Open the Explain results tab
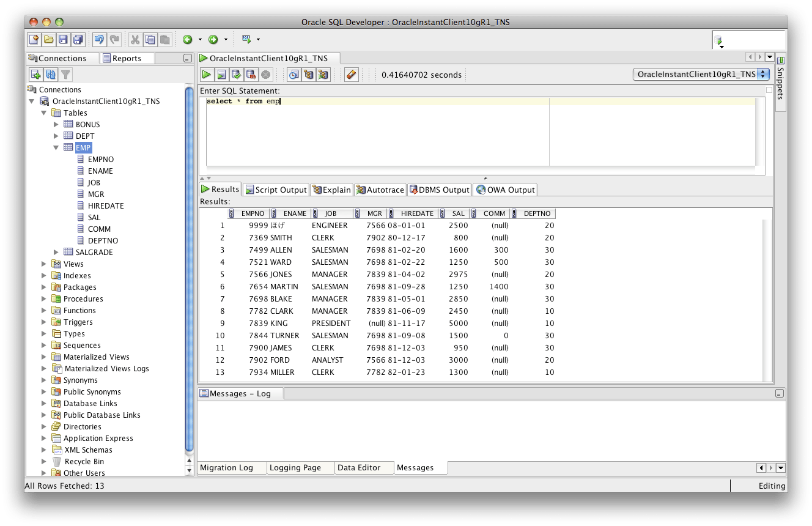812x526 pixels. [x=331, y=190]
